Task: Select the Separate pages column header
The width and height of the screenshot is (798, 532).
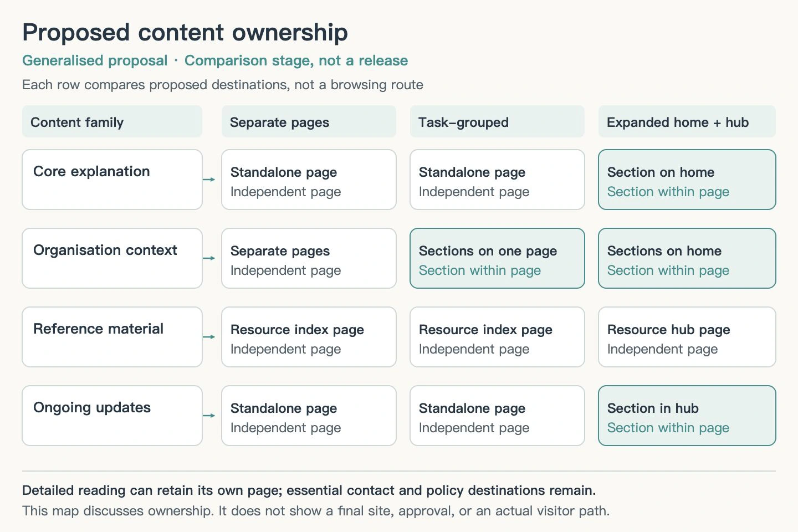Action: (309, 122)
